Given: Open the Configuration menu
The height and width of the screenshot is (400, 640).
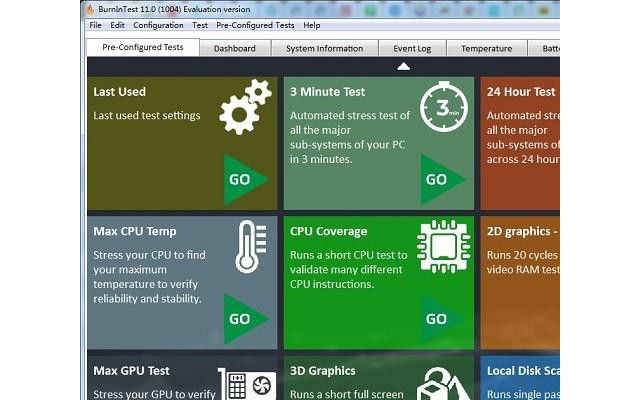Looking at the screenshot, I should tap(158, 25).
